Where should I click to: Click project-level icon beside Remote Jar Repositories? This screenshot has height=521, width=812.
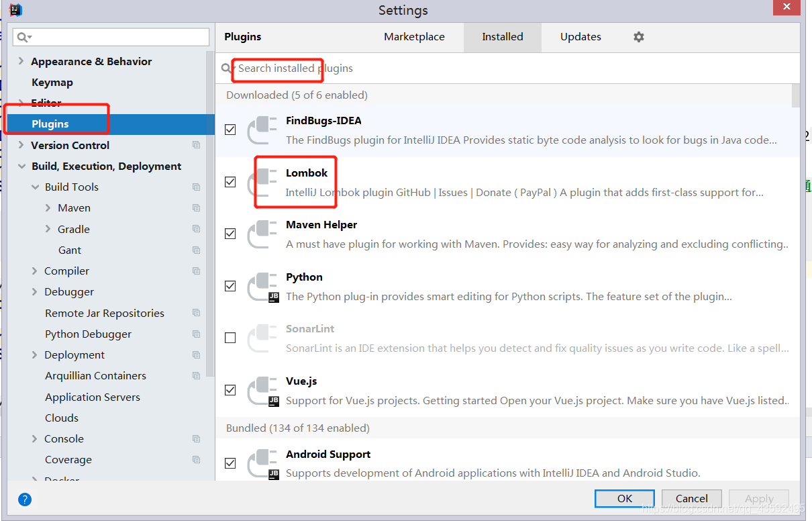tap(196, 313)
